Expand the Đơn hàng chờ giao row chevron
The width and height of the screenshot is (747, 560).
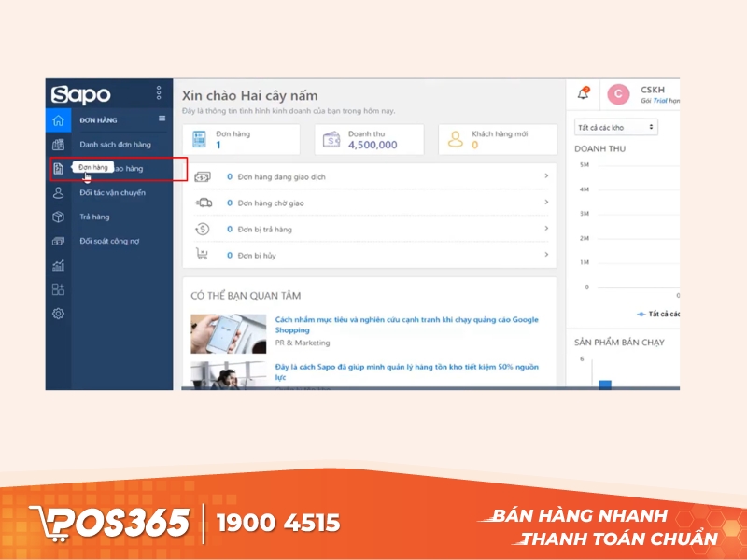[x=547, y=202]
